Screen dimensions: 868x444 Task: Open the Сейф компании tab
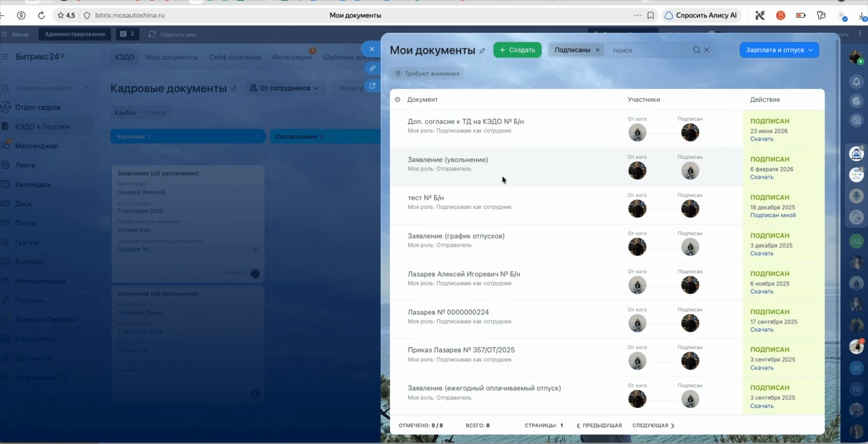click(235, 57)
